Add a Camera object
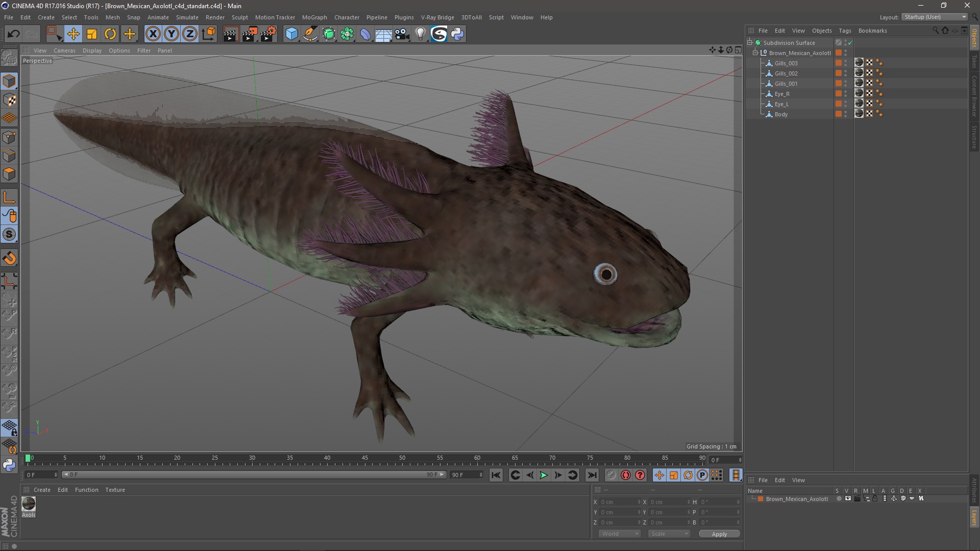Screen dimensions: 980x551 point(402,34)
